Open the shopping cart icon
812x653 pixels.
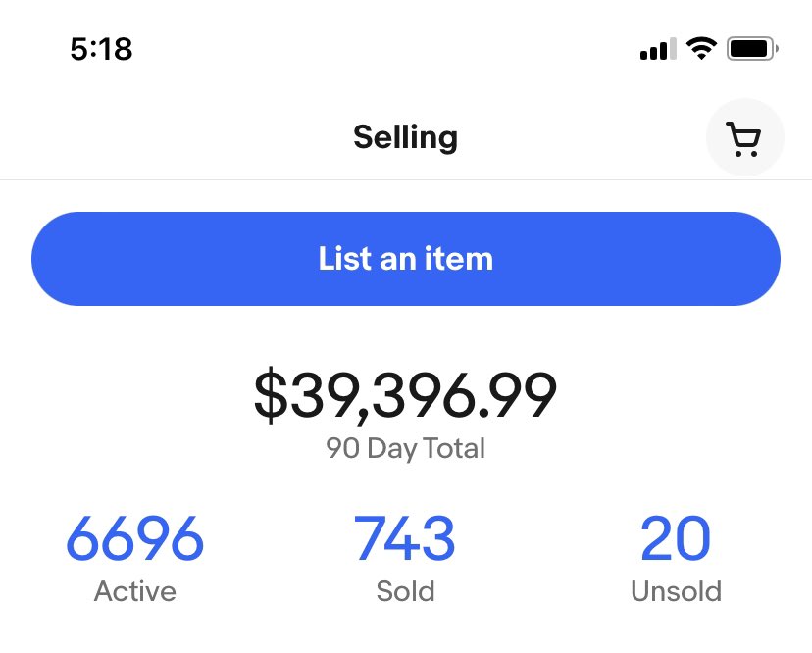[x=743, y=139]
